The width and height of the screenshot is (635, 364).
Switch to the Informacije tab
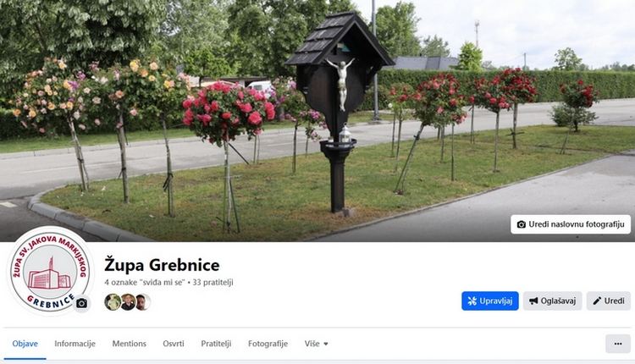pos(75,344)
